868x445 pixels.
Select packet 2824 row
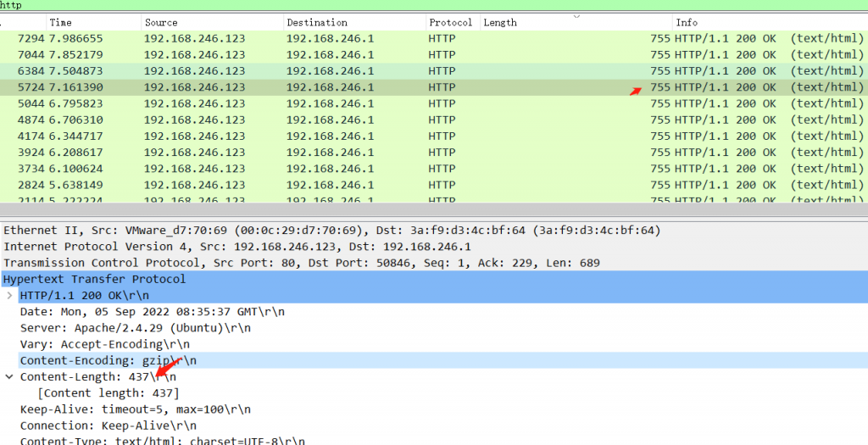(434, 185)
